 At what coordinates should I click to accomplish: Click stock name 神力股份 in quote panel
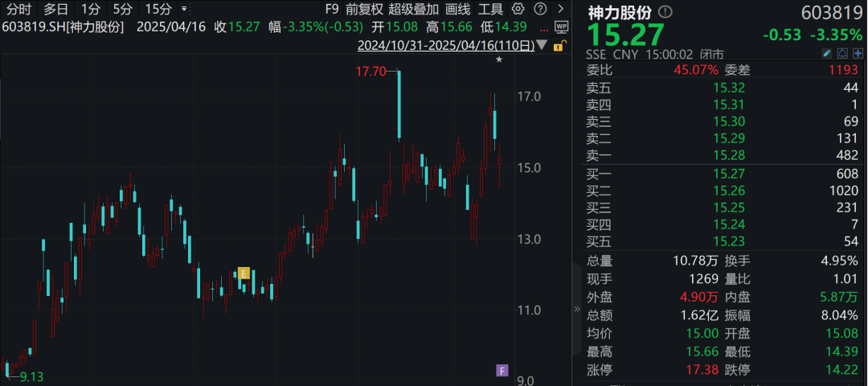click(620, 12)
